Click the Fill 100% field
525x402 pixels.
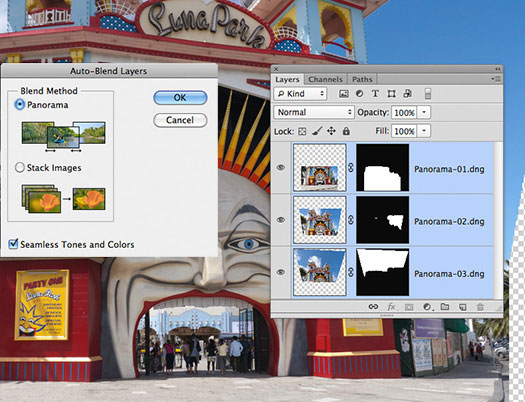coord(404,131)
